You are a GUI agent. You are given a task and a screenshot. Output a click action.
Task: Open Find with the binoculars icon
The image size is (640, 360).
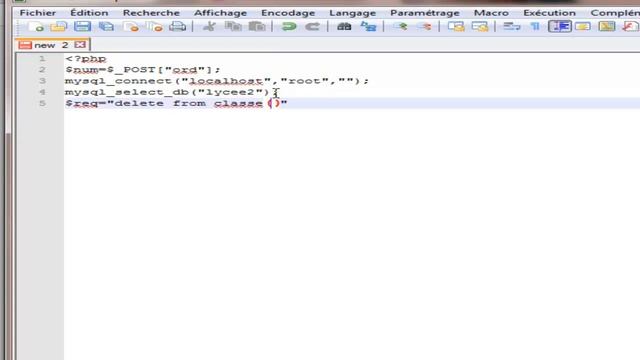[344, 27]
